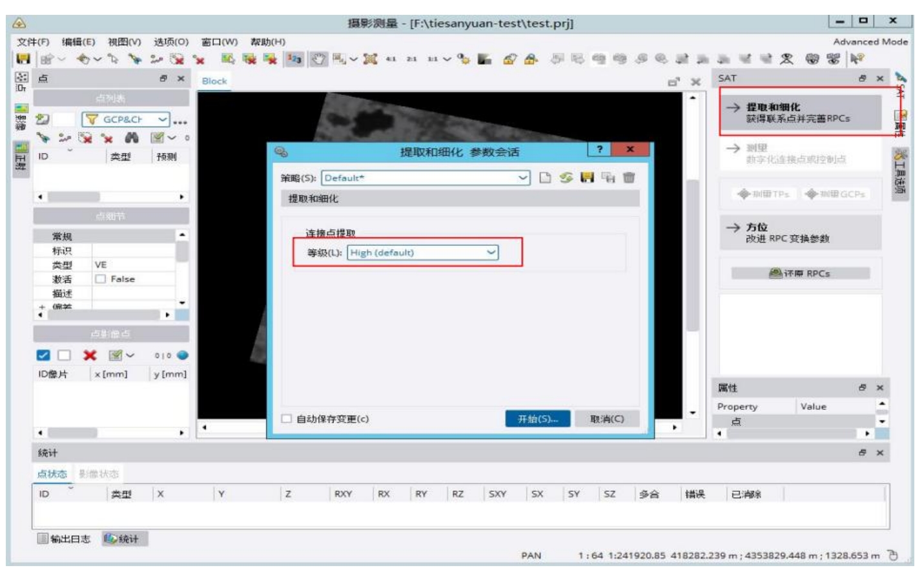Switch to the 影像状态 tab
924x579 pixels.
point(99,474)
